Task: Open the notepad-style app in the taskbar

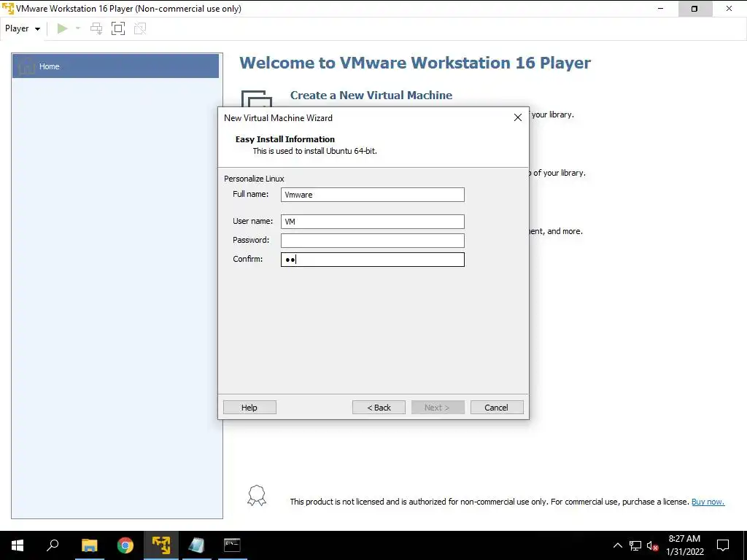Action: 196,545
